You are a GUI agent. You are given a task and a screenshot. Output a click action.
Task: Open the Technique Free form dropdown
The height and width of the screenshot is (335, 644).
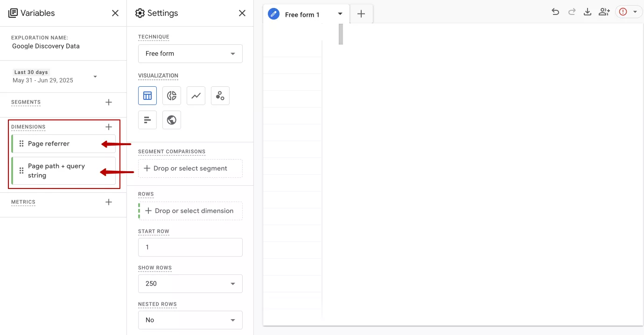(190, 54)
